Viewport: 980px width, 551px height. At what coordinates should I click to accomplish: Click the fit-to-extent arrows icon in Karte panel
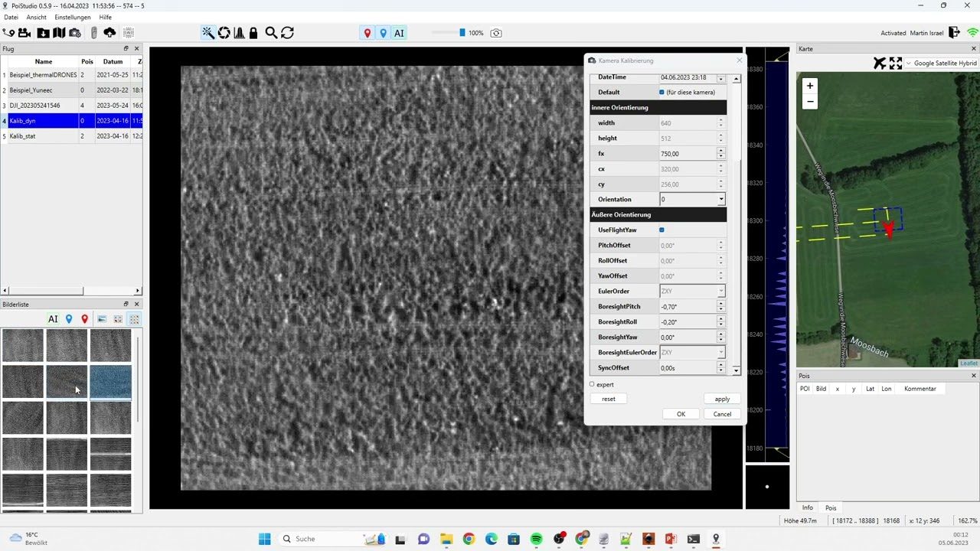point(895,63)
